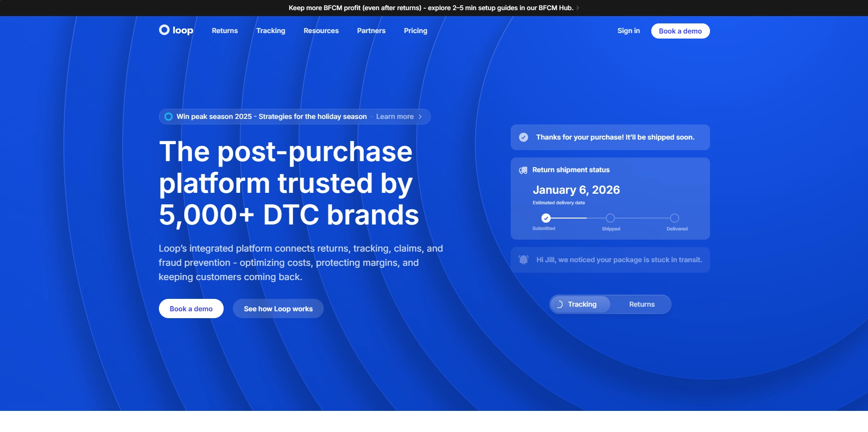868x432 pixels.
Task: Click the blue ring icon in peak season banner
Action: click(x=169, y=117)
